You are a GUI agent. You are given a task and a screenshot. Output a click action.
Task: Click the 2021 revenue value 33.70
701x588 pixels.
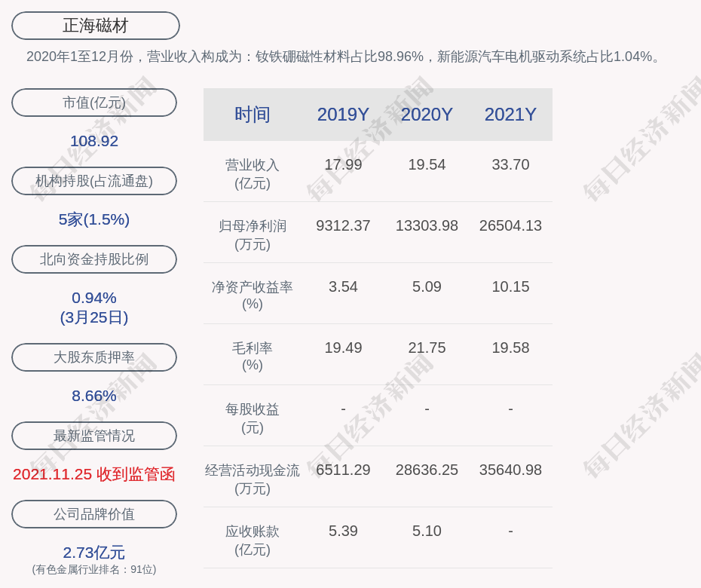(510, 164)
